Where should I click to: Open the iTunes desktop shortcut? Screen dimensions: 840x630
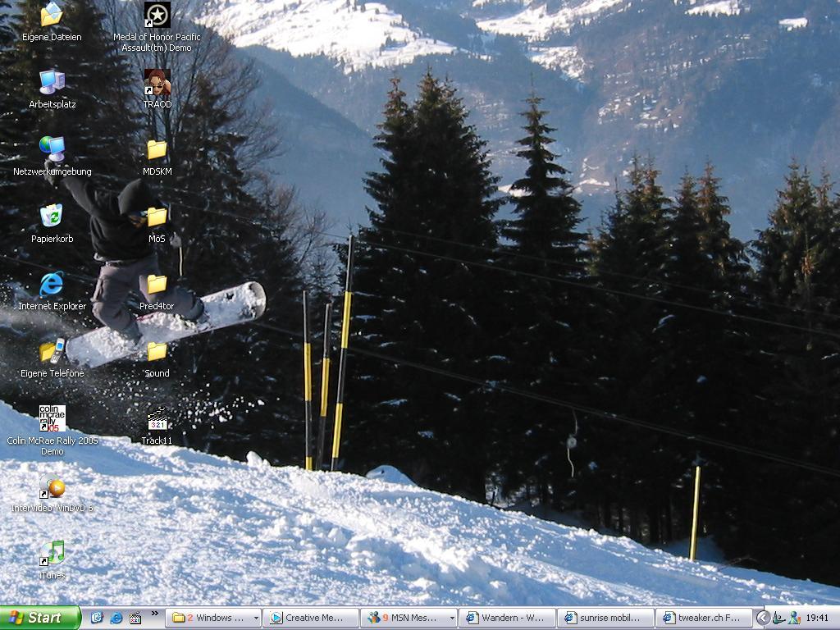[x=52, y=553]
